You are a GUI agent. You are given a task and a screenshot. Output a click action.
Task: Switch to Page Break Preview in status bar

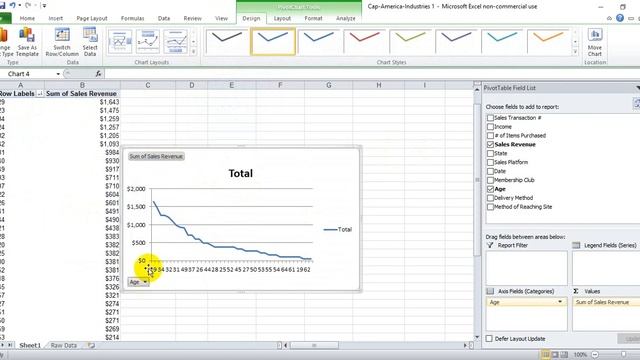pos(564,355)
